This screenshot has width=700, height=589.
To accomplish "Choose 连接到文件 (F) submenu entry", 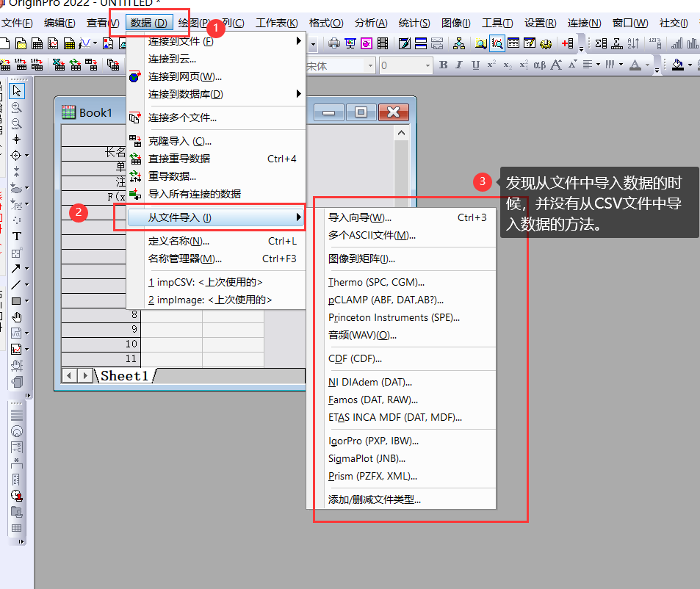I will coord(216,42).
